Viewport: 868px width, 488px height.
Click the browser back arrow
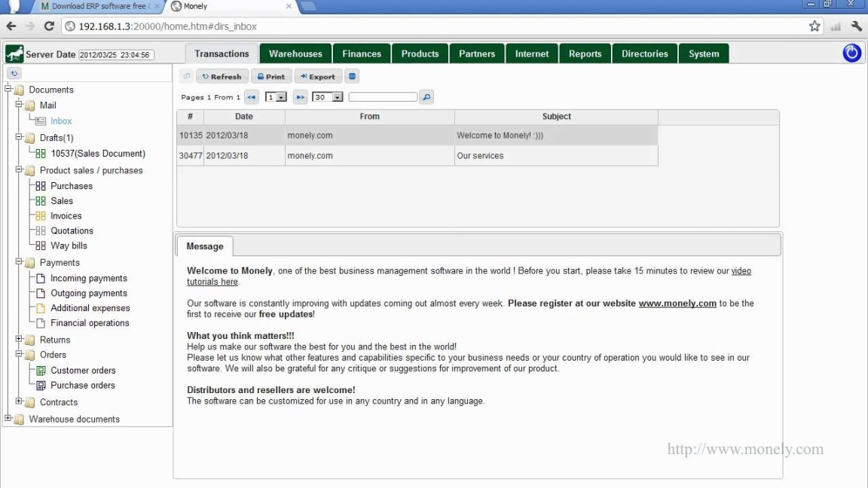pos(11,26)
